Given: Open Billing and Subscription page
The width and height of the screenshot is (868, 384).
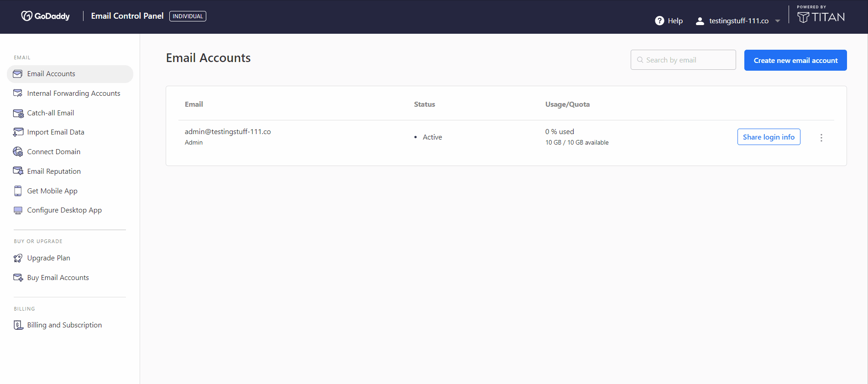Looking at the screenshot, I should [64, 325].
